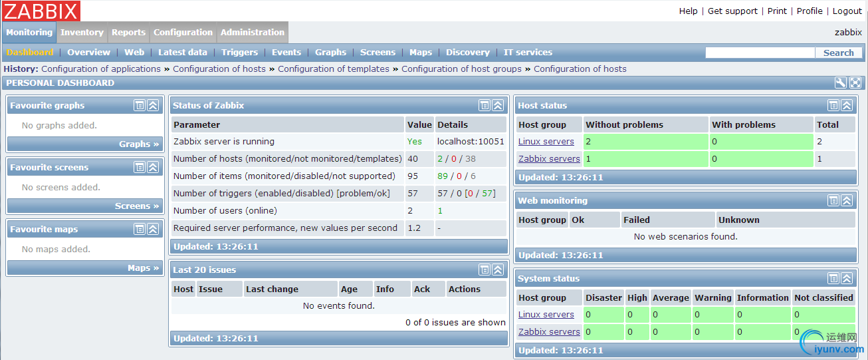The width and height of the screenshot is (868, 360).
Task: Click the Graphs » link in favourites
Action: tap(139, 144)
